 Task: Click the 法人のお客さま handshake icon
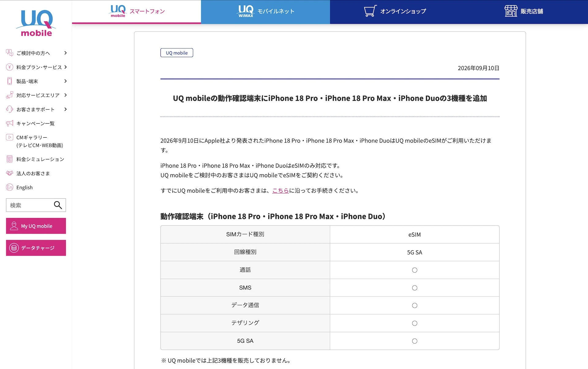pyautogui.click(x=9, y=173)
